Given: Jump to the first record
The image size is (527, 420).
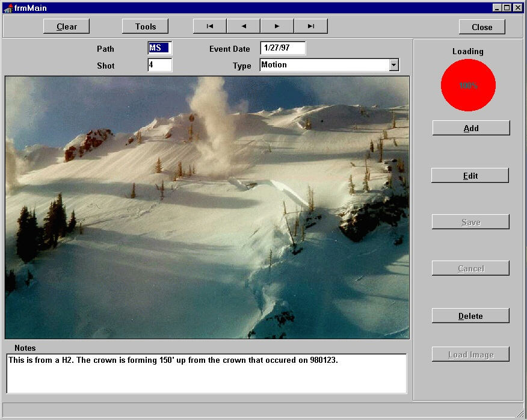Looking at the screenshot, I should tap(209, 26).
